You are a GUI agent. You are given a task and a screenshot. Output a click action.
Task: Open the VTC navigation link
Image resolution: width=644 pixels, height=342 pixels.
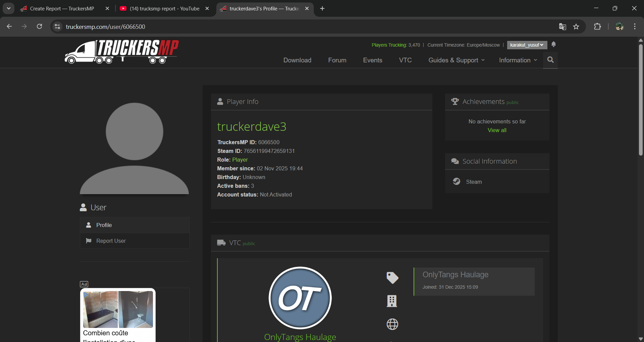pyautogui.click(x=405, y=60)
